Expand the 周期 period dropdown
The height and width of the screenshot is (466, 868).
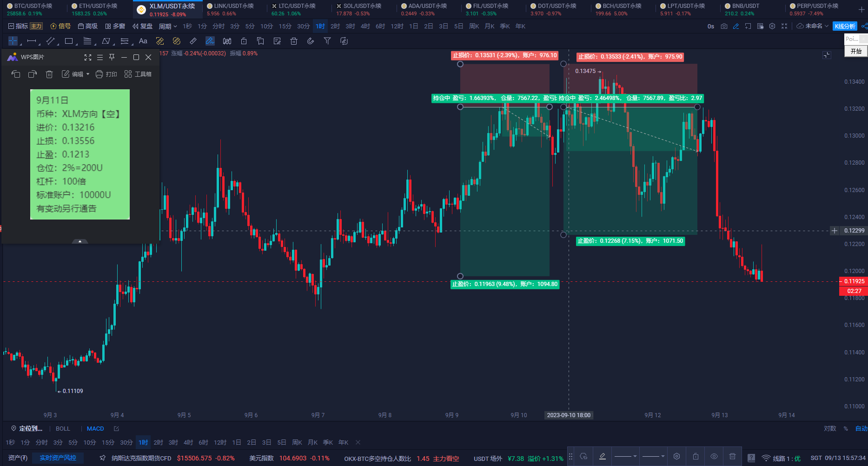tap(168, 26)
